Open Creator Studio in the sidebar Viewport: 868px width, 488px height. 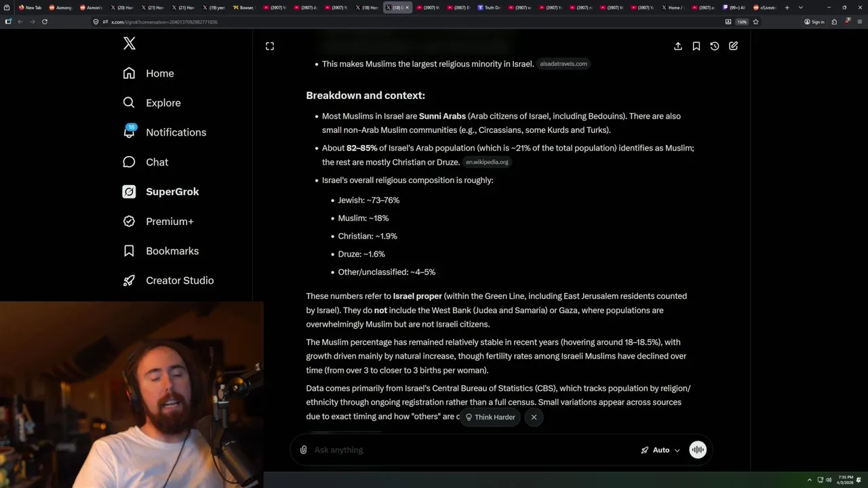coord(168,281)
